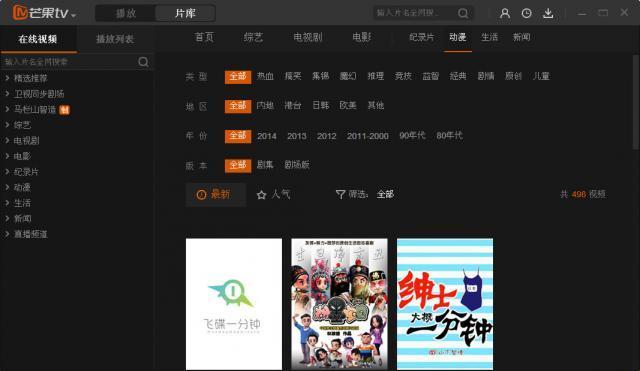Open the 首页 navigation tab

tap(204, 38)
